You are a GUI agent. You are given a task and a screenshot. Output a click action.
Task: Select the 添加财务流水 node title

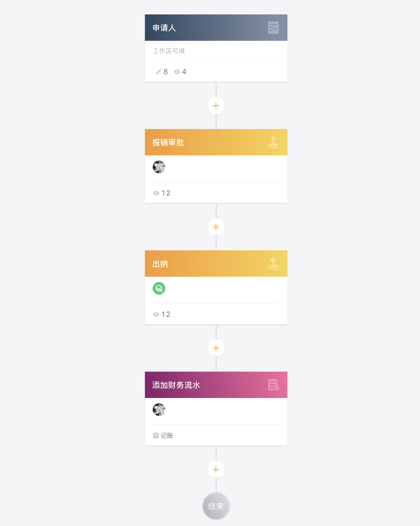coord(176,385)
